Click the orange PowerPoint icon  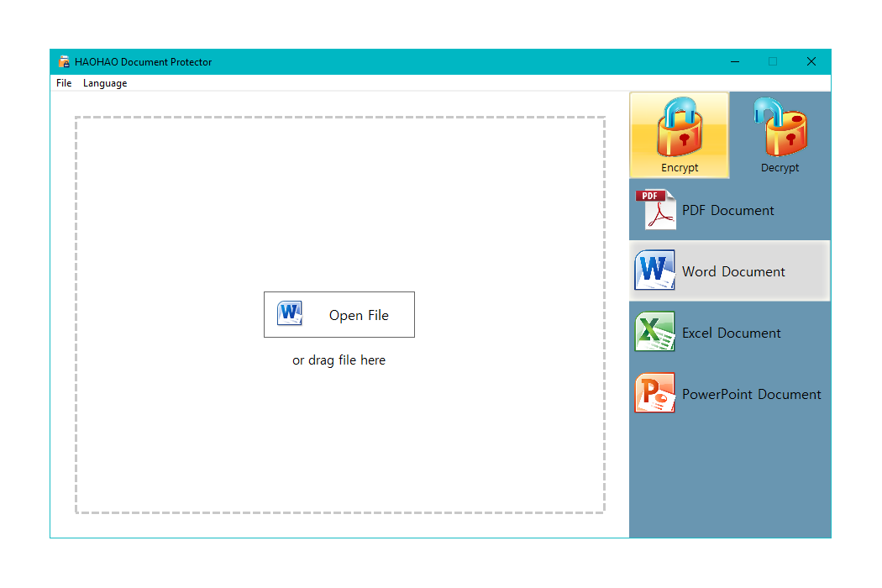click(x=655, y=393)
